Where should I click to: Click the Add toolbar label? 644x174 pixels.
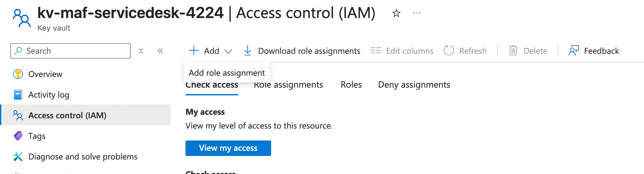point(212,51)
